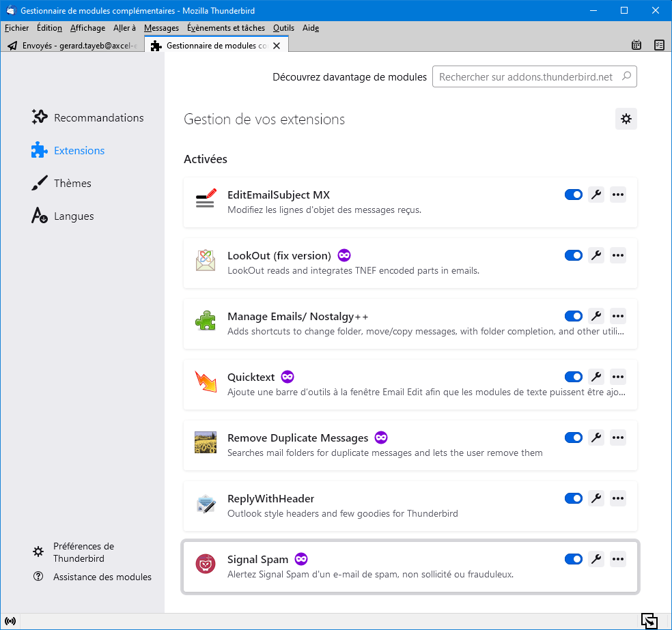Image resolution: width=672 pixels, height=630 pixels.
Task: Disable the Signal Spam extension
Action: point(574,560)
